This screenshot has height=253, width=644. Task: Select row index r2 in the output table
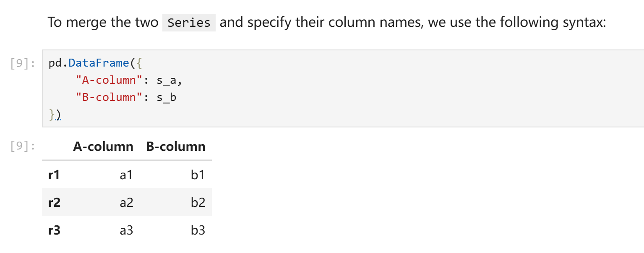(54, 203)
